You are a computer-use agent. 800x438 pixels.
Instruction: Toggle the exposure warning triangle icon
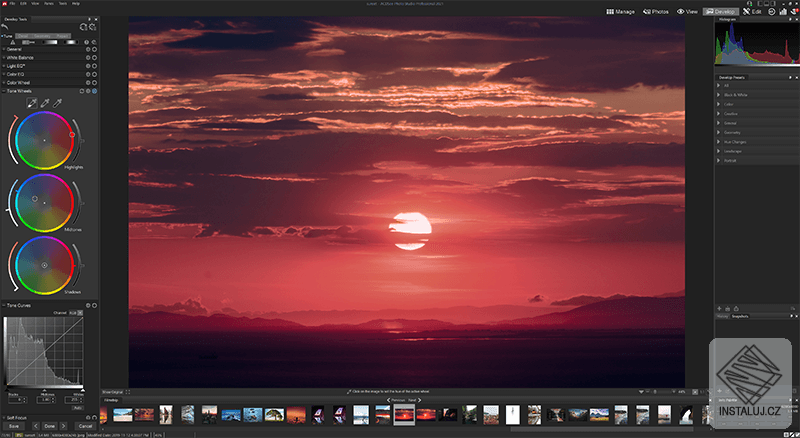[13, 42]
